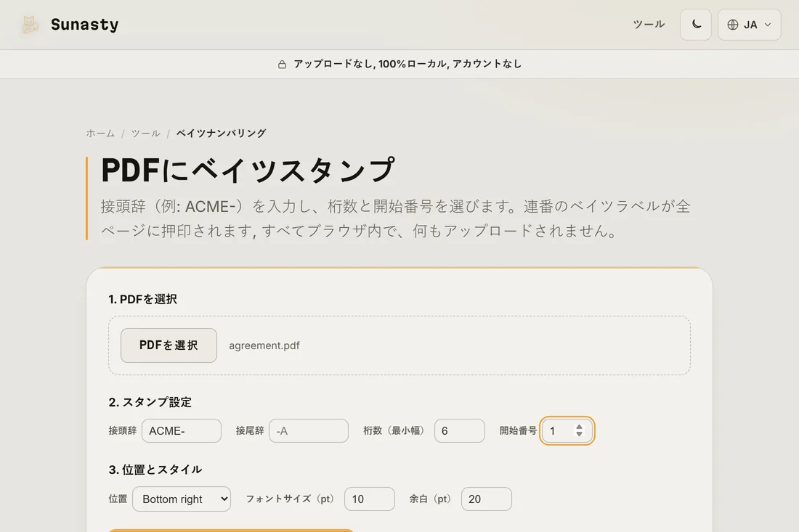
Task: Click the agreement.pdf file name
Action: [x=264, y=345]
